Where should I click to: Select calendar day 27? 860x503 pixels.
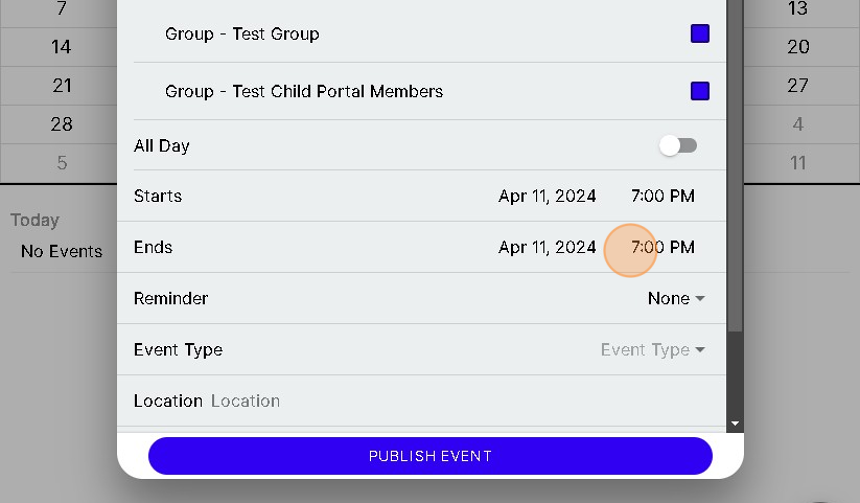798,86
